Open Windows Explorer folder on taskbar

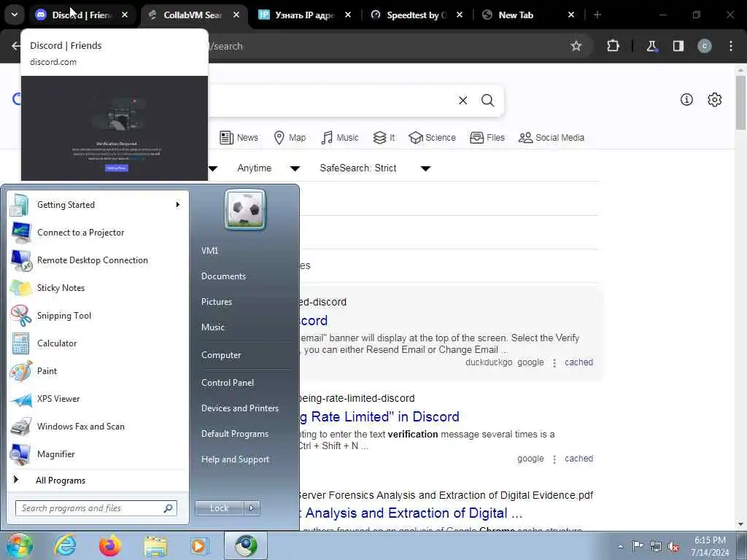tap(155, 545)
